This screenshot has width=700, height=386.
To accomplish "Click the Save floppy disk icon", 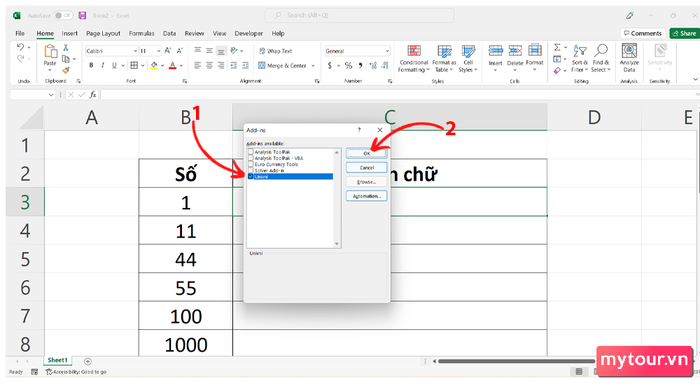I will pos(82,16).
